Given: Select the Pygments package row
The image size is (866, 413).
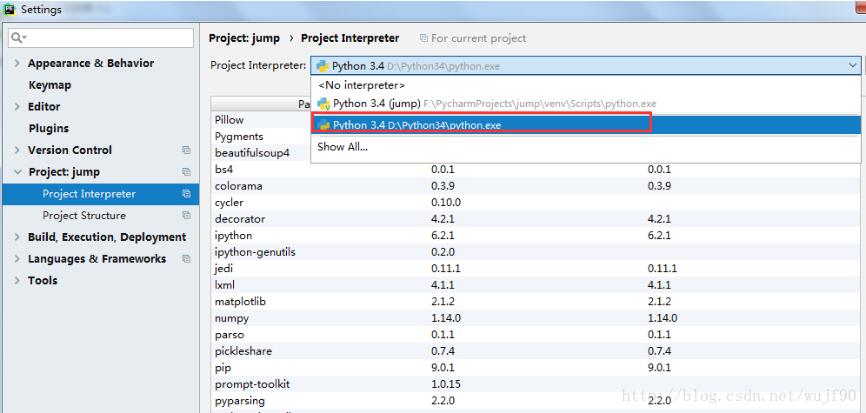Looking at the screenshot, I should [x=261, y=136].
